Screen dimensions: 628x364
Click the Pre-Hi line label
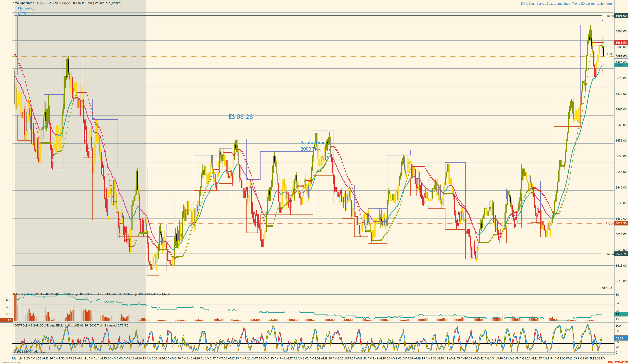(x=609, y=16)
